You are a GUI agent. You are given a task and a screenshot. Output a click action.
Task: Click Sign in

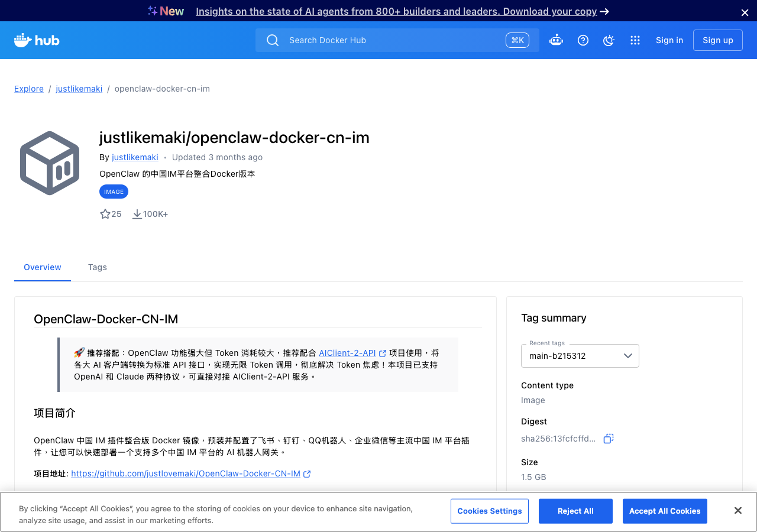[x=669, y=40]
